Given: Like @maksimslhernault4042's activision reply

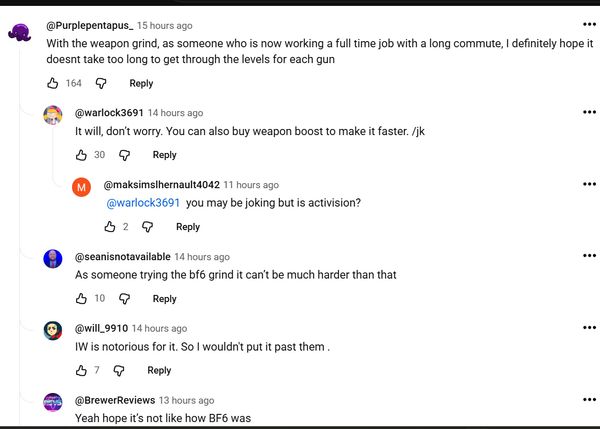Looking at the screenshot, I should [110, 227].
